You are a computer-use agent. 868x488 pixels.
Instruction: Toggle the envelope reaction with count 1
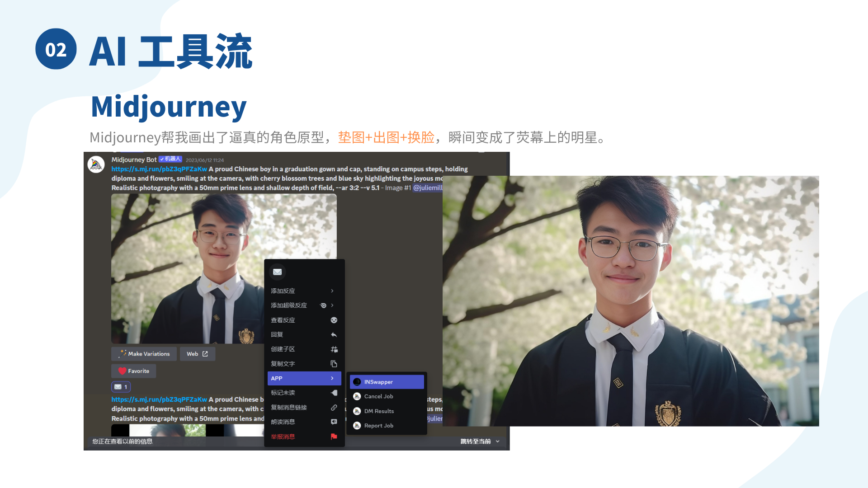click(121, 387)
